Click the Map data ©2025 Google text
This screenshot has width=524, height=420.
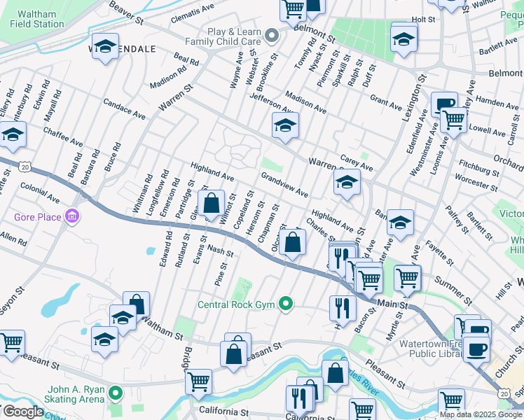coord(481,414)
